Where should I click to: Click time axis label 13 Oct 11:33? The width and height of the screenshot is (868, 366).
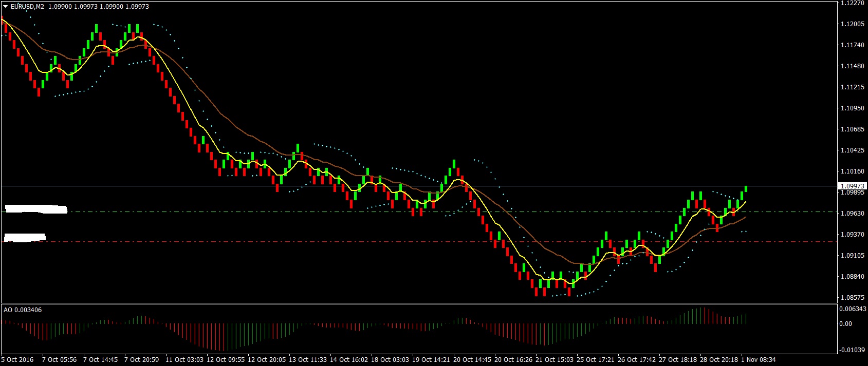pyautogui.click(x=307, y=360)
